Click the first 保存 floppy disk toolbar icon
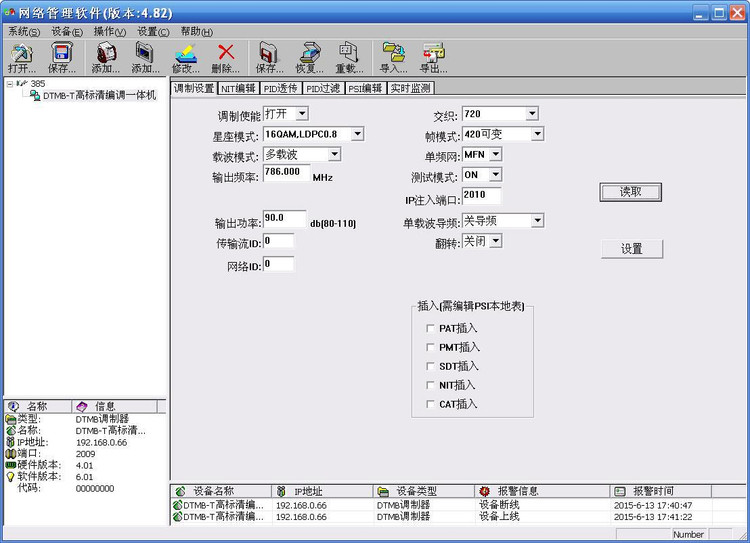Viewport: 750px width, 543px height. pyautogui.click(x=62, y=57)
